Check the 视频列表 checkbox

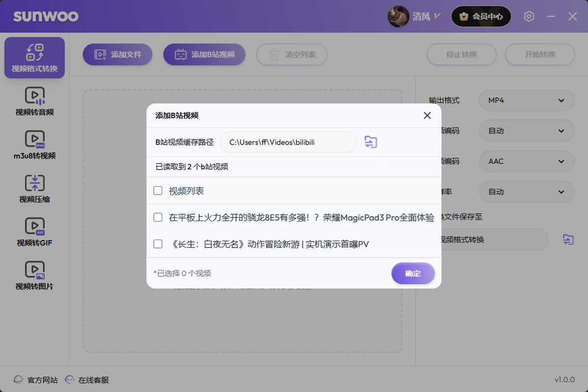point(158,191)
